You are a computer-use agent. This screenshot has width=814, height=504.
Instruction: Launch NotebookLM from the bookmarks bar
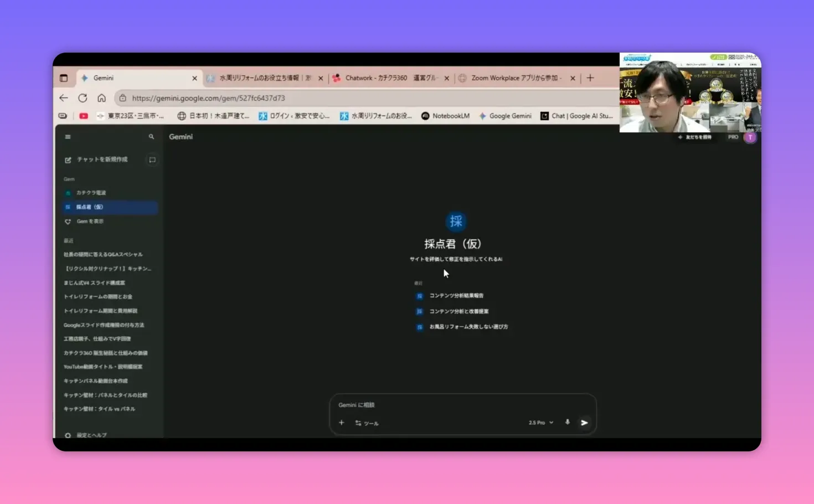(x=445, y=116)
